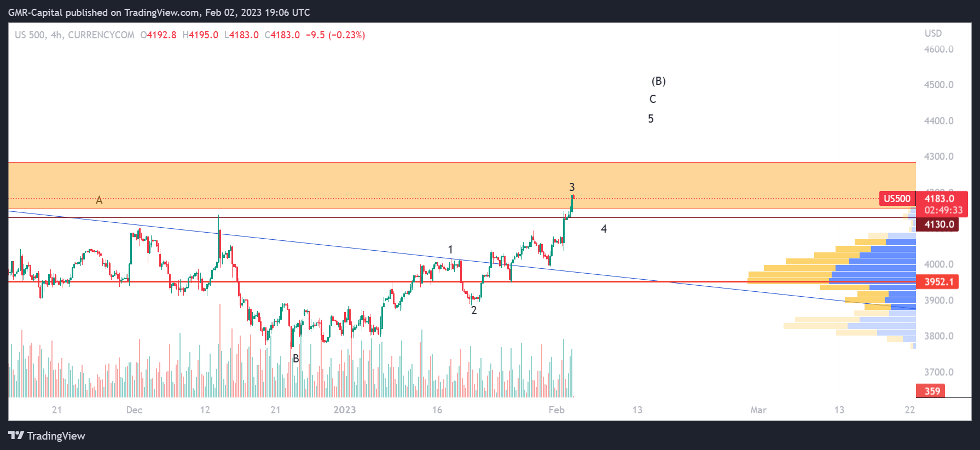The height and width of the screenshot is (450, 980).
Task: Select the US500 red price tag
Action: 897,199
